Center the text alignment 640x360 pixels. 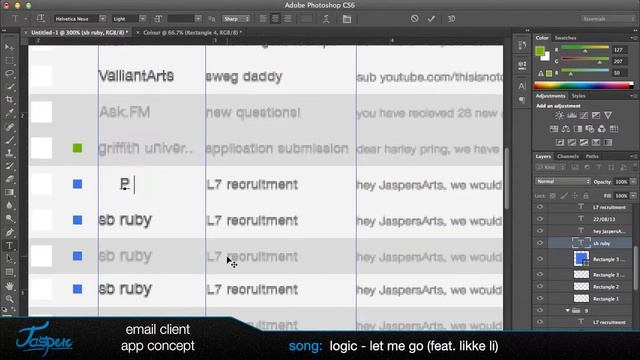pos(276,19)
